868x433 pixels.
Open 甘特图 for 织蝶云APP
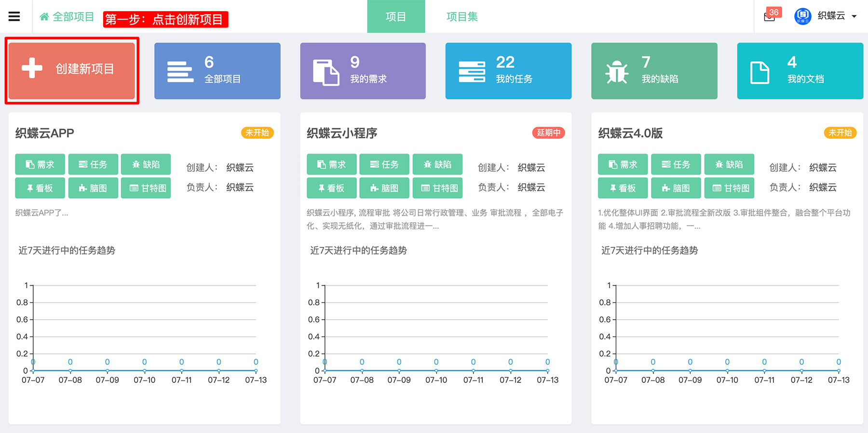(146, 188)
